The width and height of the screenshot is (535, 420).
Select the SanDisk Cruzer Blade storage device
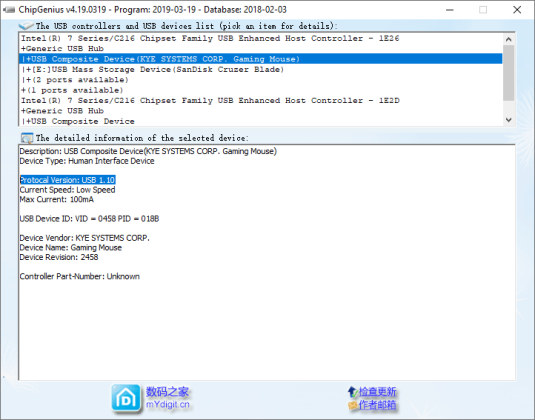point(260,69)
